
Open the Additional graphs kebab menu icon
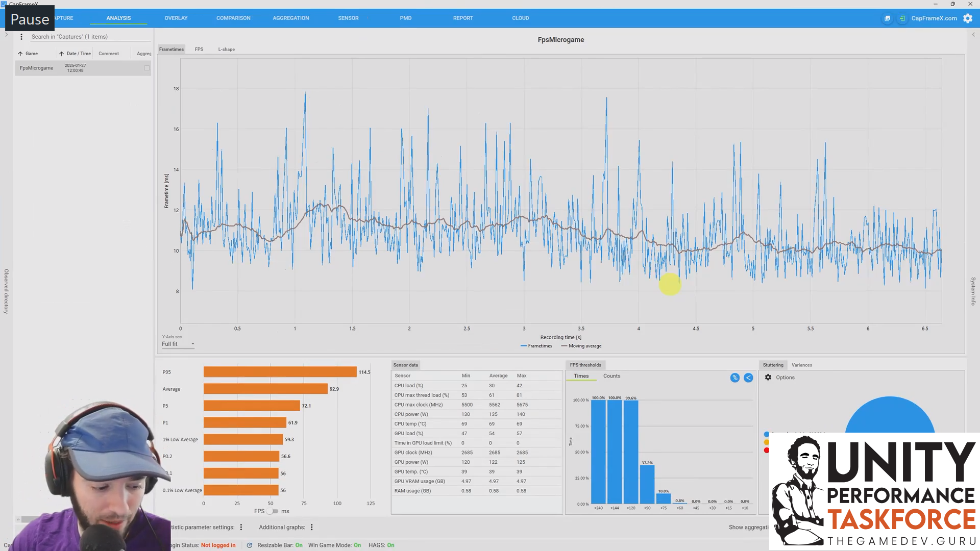pos(311,527)
